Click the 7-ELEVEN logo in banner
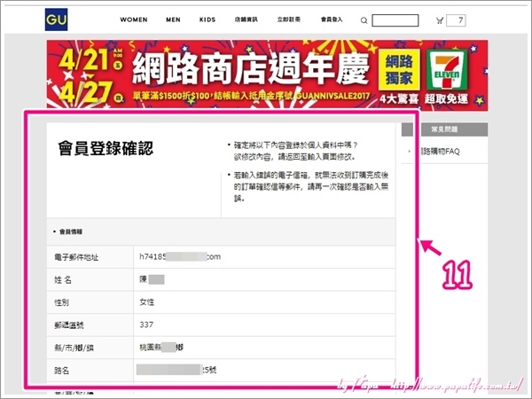The height and width of the screenshot is (399, 532). point(447,71)
